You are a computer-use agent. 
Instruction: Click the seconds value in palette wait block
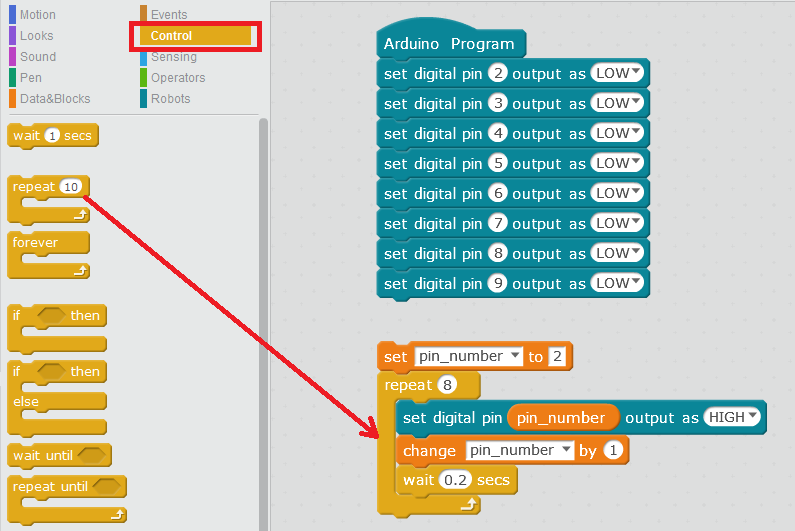pyautogui.click(x=52, y=135)
